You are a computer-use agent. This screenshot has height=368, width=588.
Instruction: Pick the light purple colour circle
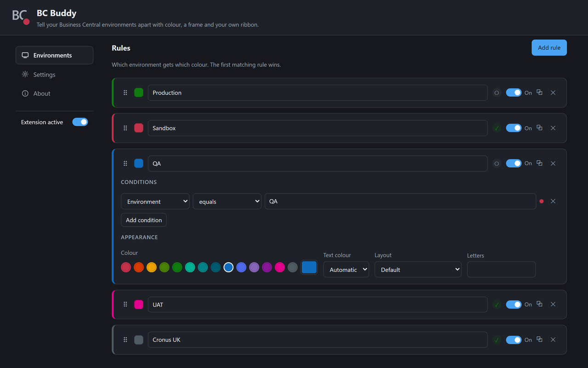click(254, 267)
